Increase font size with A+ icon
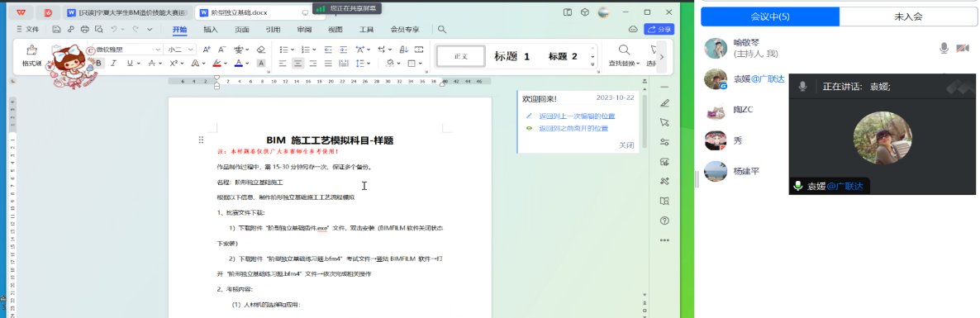 pos(207,50)
